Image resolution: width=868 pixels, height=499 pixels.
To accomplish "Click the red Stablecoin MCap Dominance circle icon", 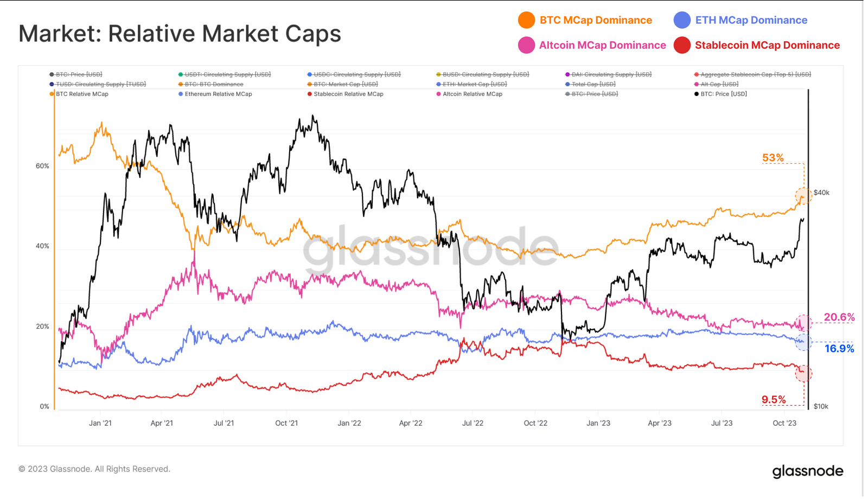I will point(682,45).
